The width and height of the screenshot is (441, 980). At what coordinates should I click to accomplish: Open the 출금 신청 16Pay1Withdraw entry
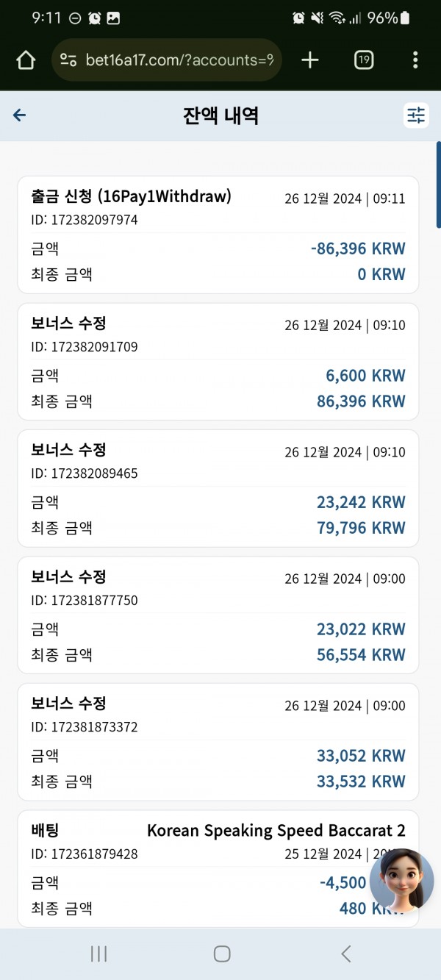point(218,235)
